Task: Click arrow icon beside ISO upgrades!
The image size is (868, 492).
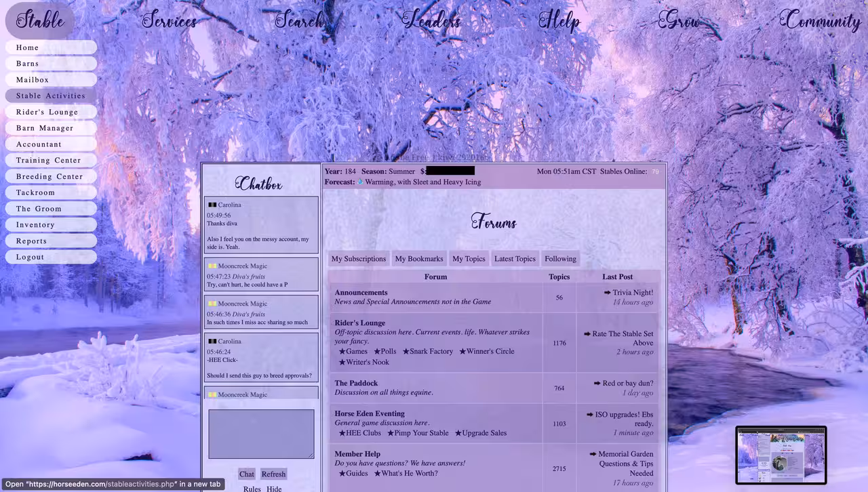Action: coord(589,415)
